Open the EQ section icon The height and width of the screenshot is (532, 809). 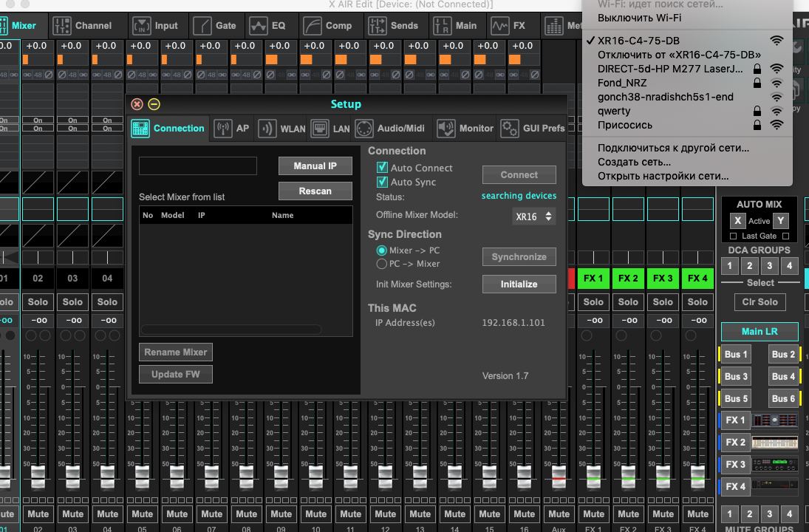pos(259,26)
